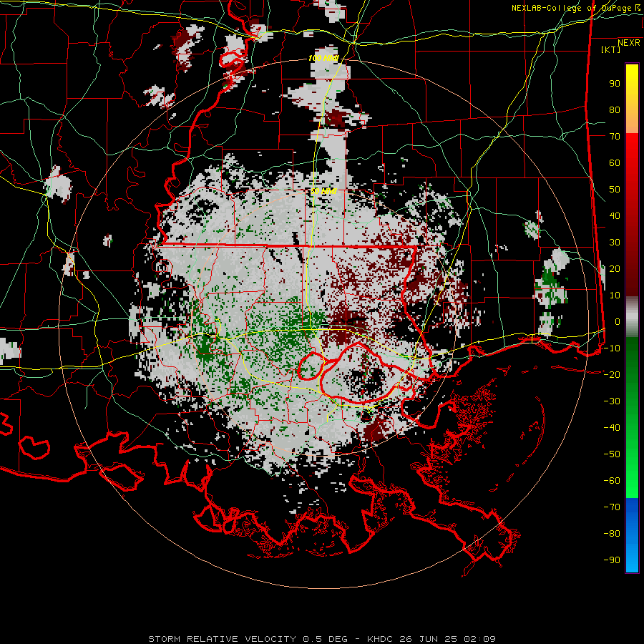The height and width of the screenshot is (644, 644).
Task: Click the 40 value on velocity scale
Action: (x=615, y=215)
